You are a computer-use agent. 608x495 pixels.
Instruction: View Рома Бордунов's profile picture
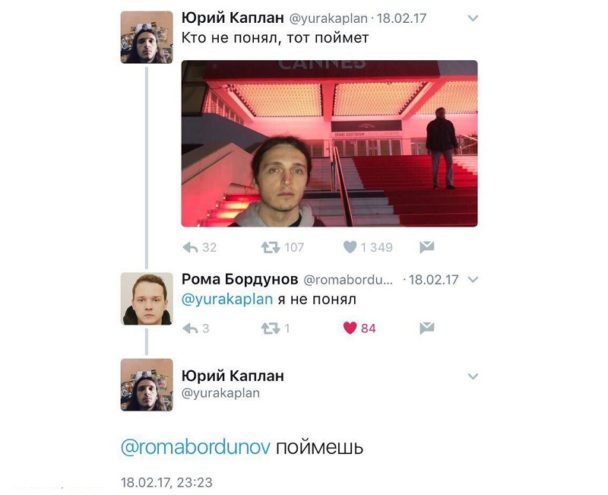tap(147, 298)
